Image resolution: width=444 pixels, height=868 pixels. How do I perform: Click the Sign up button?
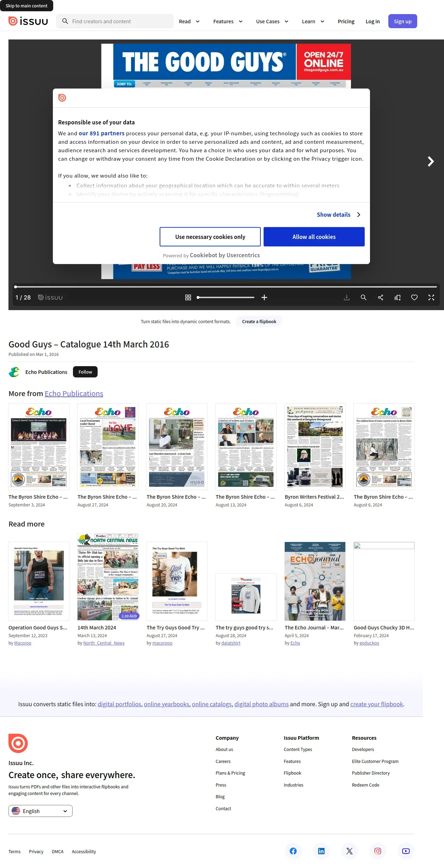(403, 21)
